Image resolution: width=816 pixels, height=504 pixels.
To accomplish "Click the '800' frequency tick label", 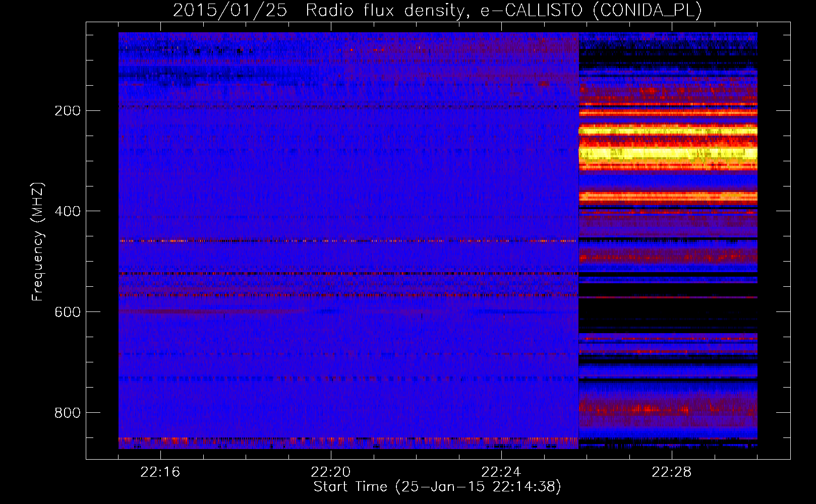I will click(x=68, y=413).
